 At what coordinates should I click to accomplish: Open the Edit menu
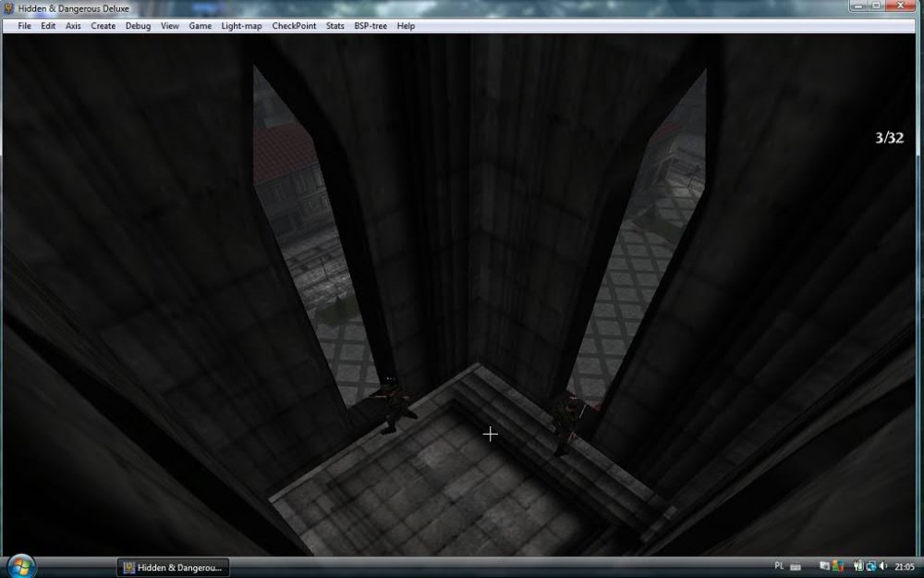[x=48, y=26]
